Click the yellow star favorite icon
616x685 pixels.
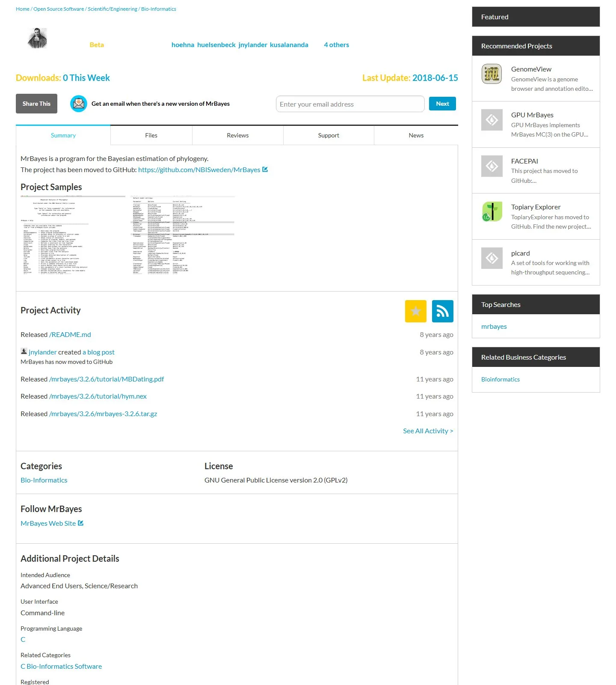(416, 311)
